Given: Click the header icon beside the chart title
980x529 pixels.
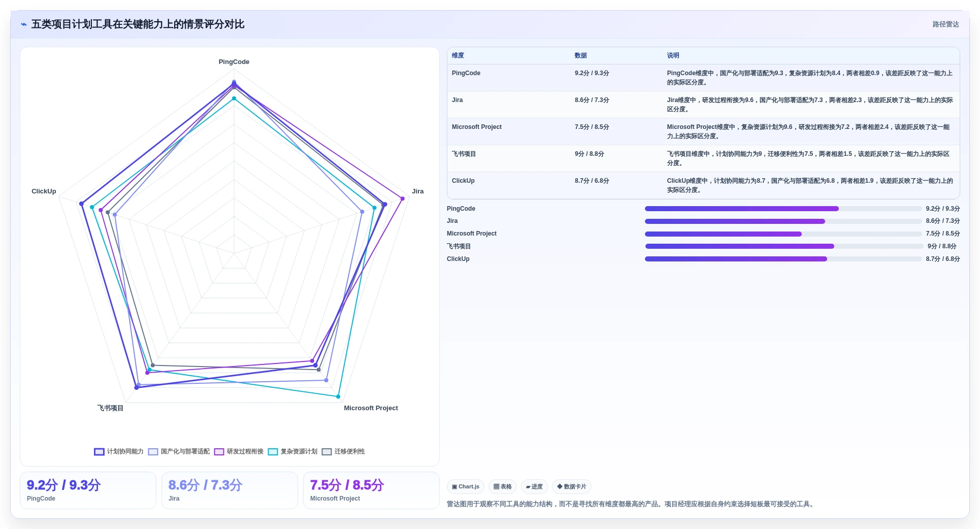Looking at the screenshot, I should tap(24, 24).
